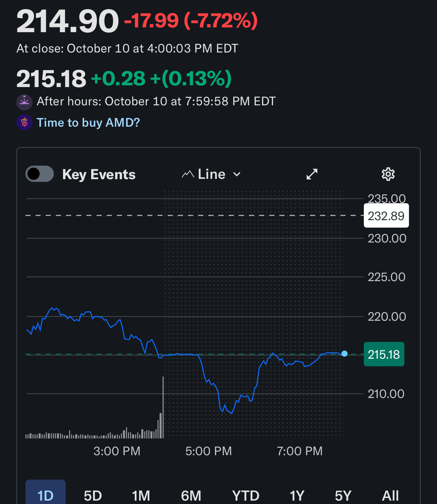The image size is (437, 504).
Task: Click the 232.89 previous close label
Action: point(386,216)
